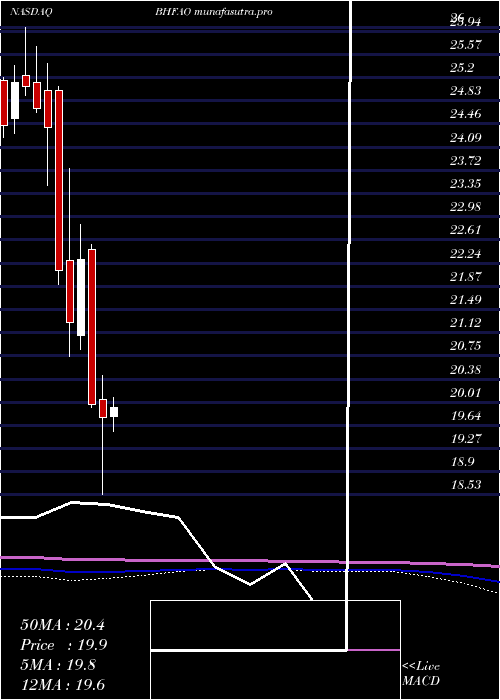
Task: Click the 23.72 price axis label
Action: point(466,161)
